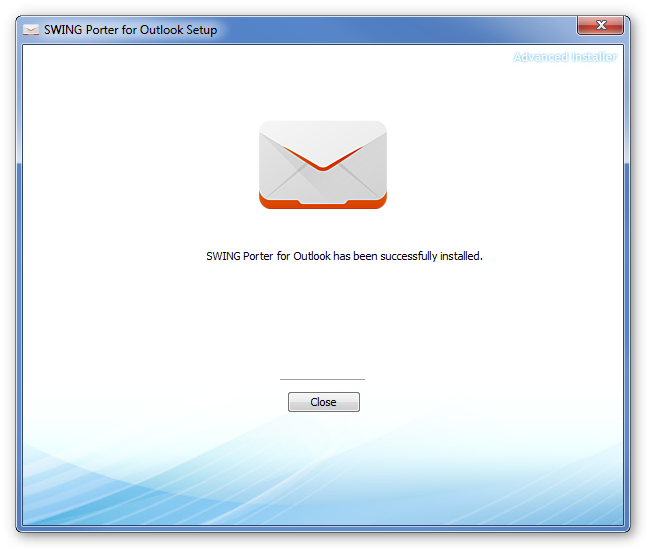Click the word Advanced in the watermark
Viewport: 646px width, 548px height.
pos(541,57)
